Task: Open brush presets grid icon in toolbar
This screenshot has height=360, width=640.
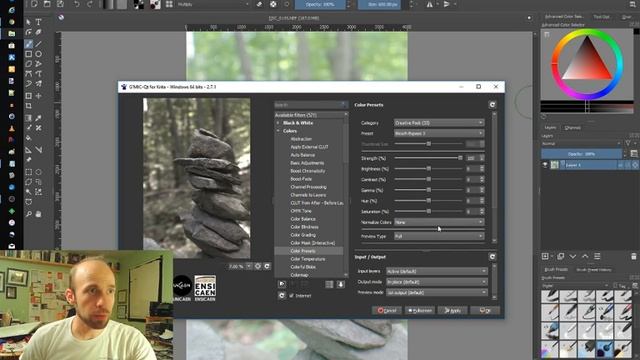Action: click(169, 4)
